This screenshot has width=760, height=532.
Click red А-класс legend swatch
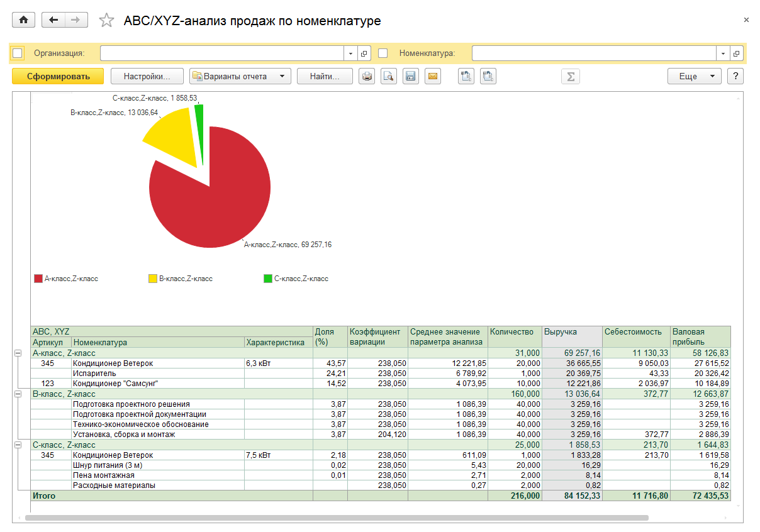point(38,279)
